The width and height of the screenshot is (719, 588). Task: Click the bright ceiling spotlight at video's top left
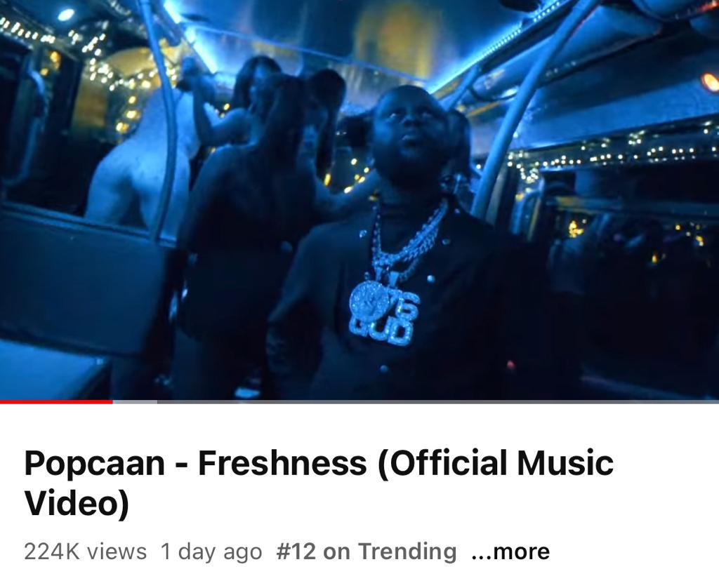(65, 15)
